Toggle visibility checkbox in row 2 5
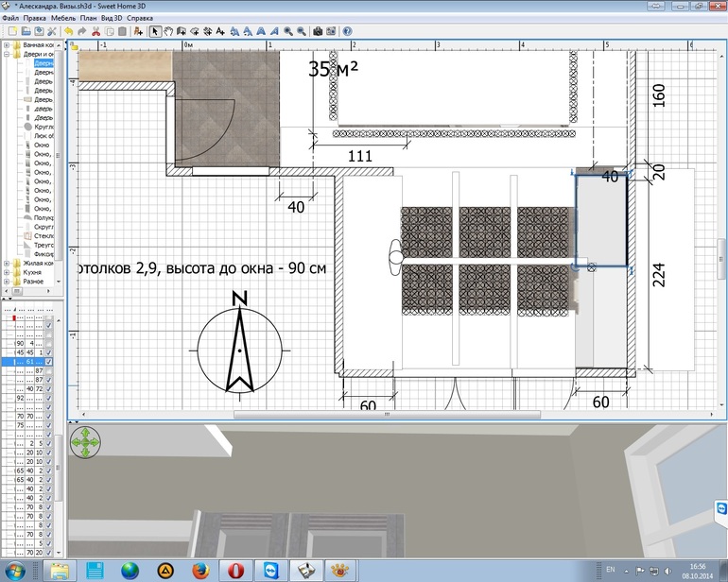This screenshot has height=582, width=728. tap(49, 443)
